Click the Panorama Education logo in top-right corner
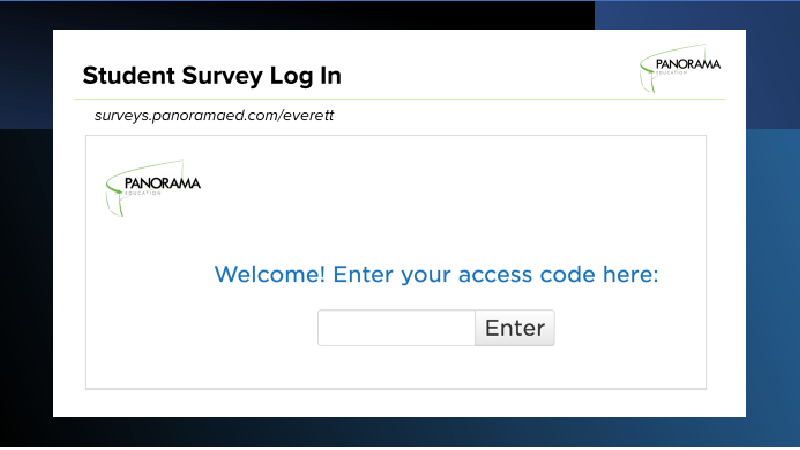The height and width of the screenshot is (450, 800). coord(681,68)
